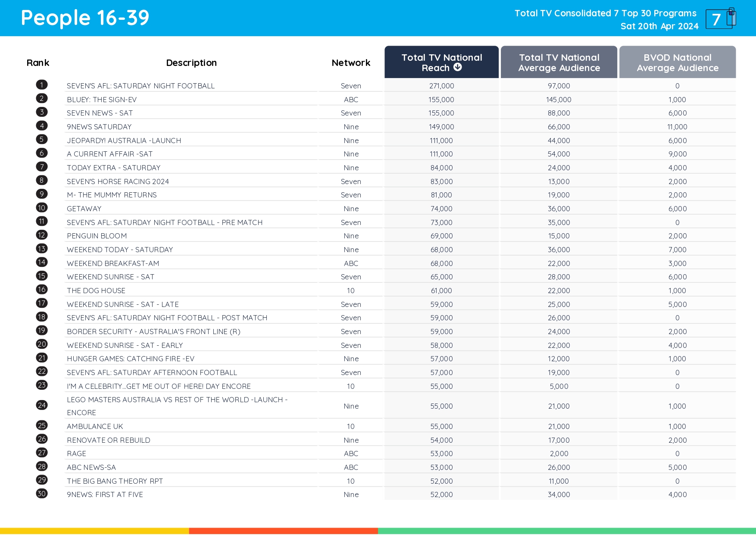756x535 pixels.
Task: Click rank 30 number badge
Action: point(42,494)
